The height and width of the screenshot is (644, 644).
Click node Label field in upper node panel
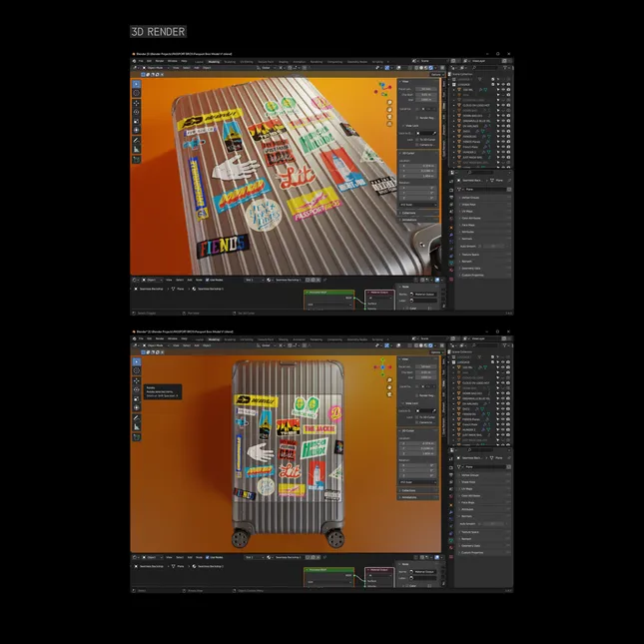pos(424,301)
